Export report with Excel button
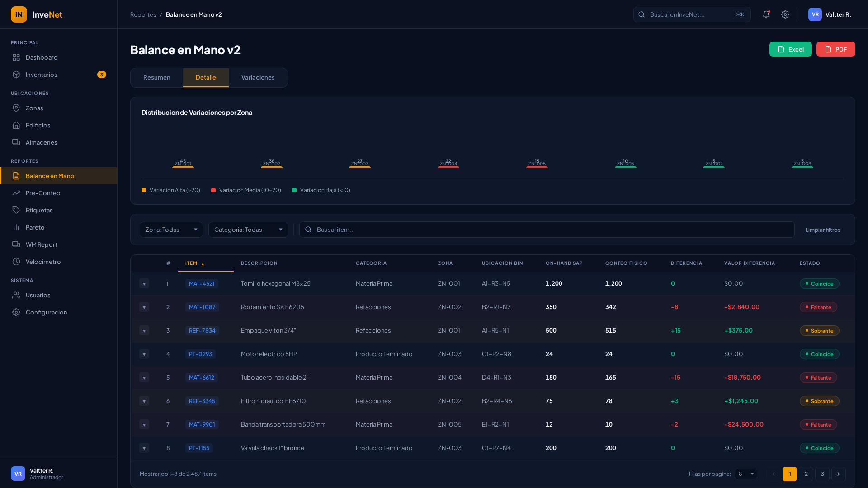 pos(790,49)
